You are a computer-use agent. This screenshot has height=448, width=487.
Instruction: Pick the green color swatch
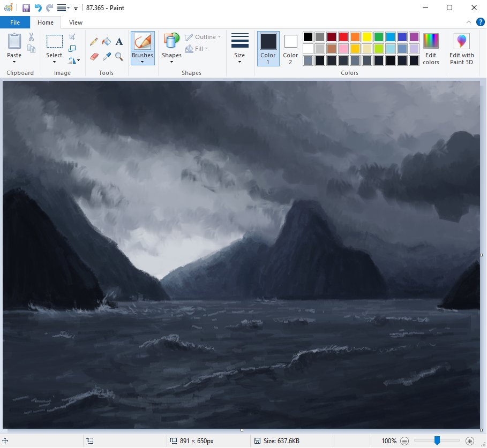pyautogui.click(x=379, y=37)
